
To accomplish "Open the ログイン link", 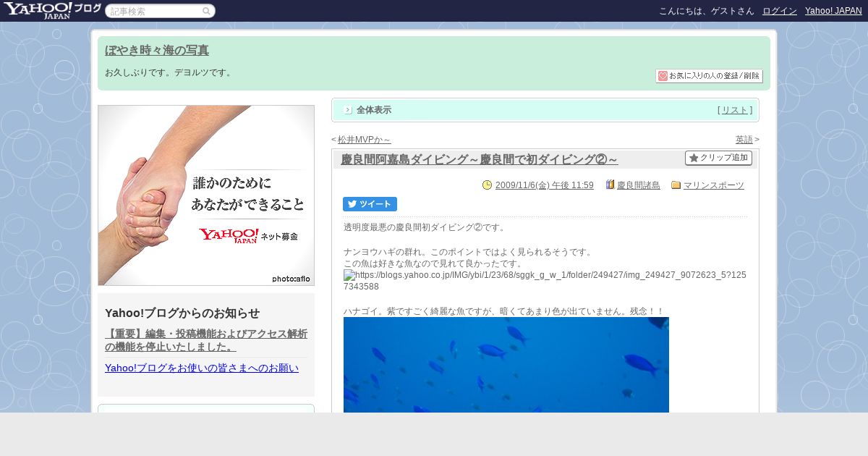I will pos(780,11).
